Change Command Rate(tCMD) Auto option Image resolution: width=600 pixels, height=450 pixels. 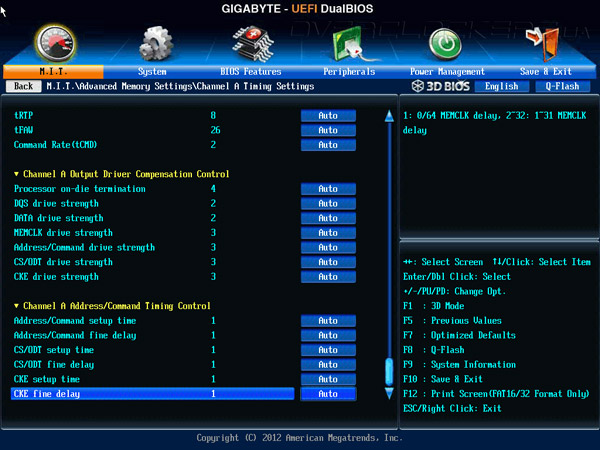tap(328, 145)
